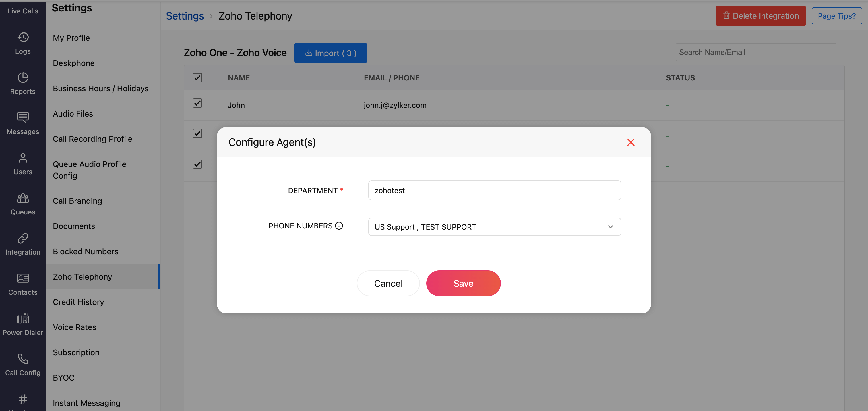Uncheck John's row checkbox
Viewport: 868px width, 411px height.
(x=197, y=103)
